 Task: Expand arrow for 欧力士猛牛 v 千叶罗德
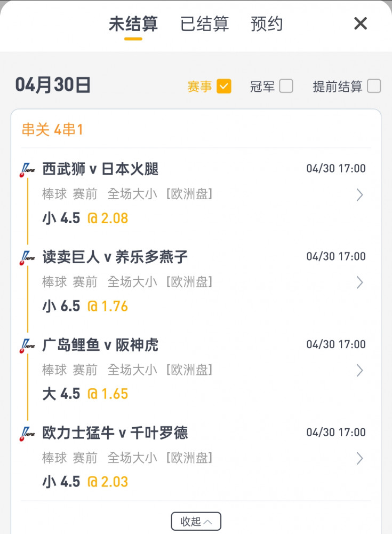pos(359,458)
